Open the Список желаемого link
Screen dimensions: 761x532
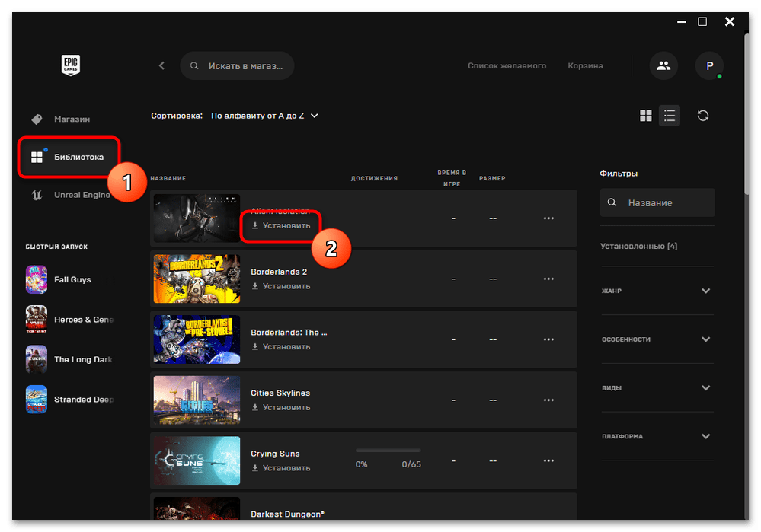click(507, 66)
